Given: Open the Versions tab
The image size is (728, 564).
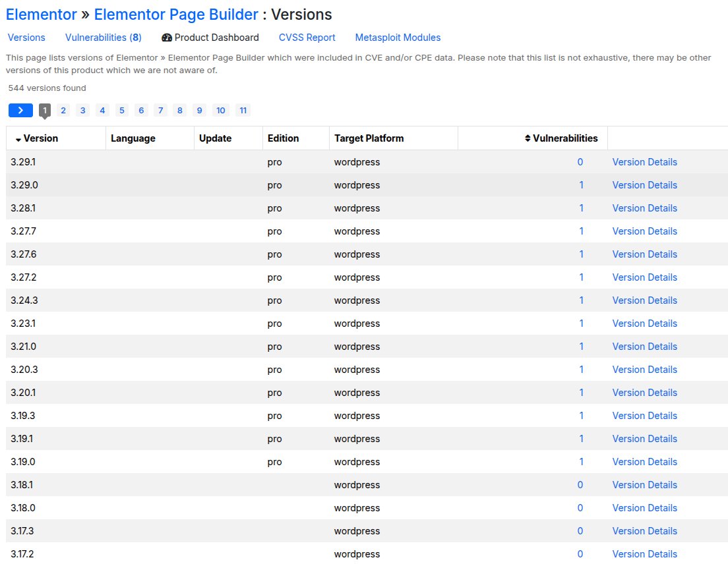Looking at the screenshot, I should click(x=26, y=38).
